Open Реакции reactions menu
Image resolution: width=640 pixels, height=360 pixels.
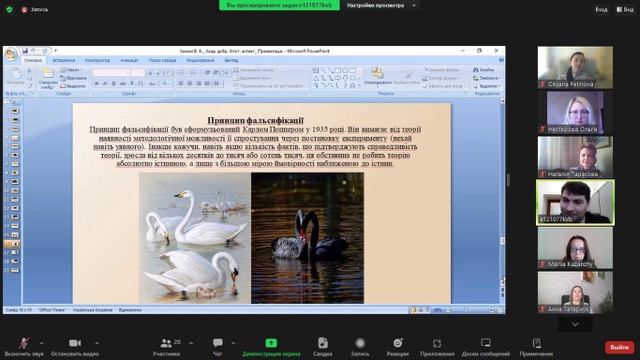398,347
